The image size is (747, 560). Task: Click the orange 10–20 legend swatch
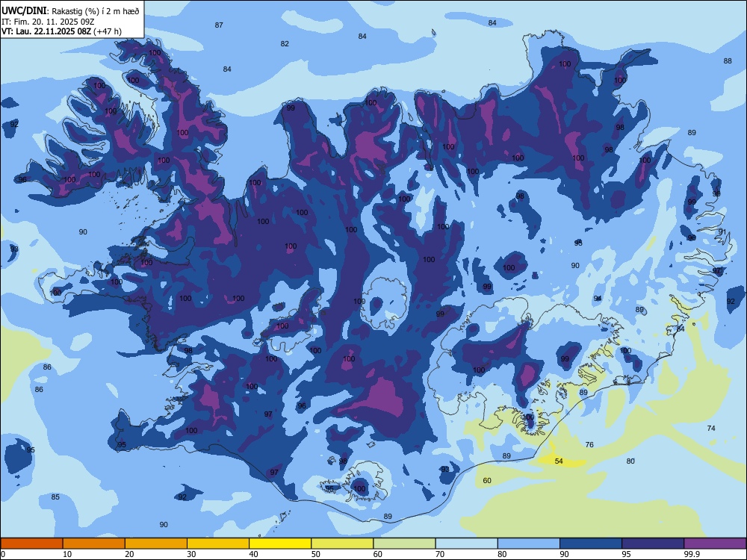pyautogui.click(x=94, y=544)
